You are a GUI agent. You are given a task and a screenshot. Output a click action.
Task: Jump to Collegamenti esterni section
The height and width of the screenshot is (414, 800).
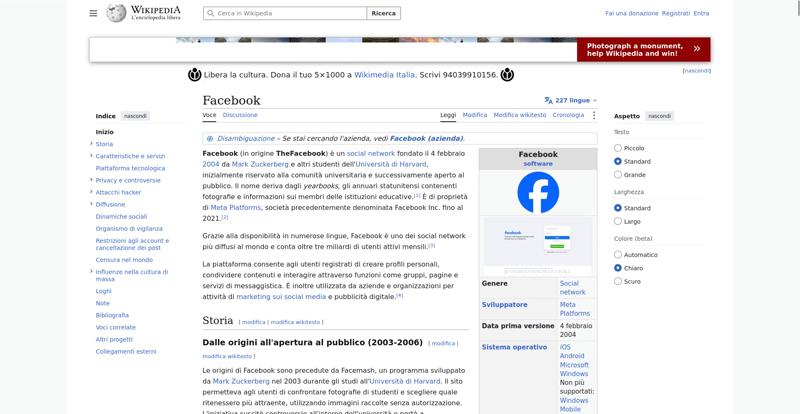pyautogui.click(x=126, y=352)
